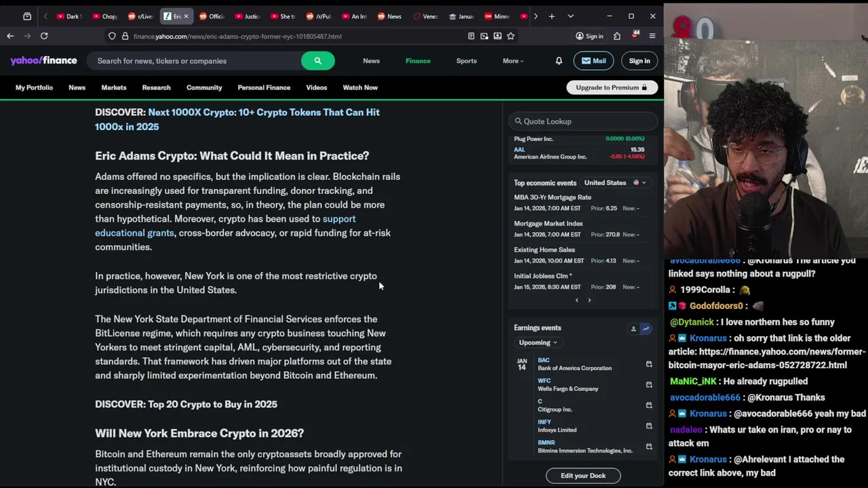Screen dimensions: 868x488
Task: Close the Eric Adams article tab
Action: point(186,16)
